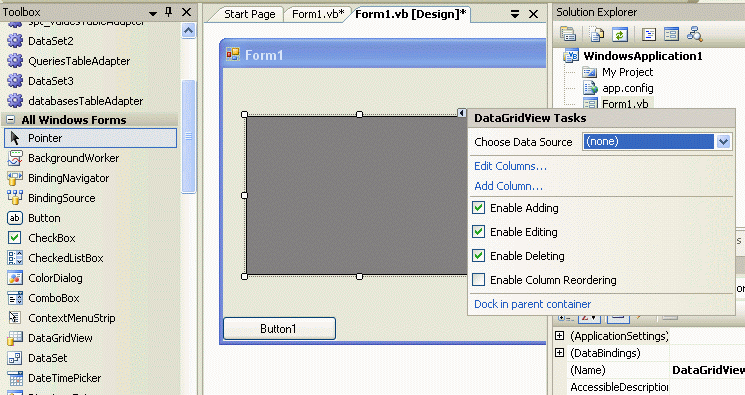Collapse the All Windows Forms group

[x=10, y=120]
